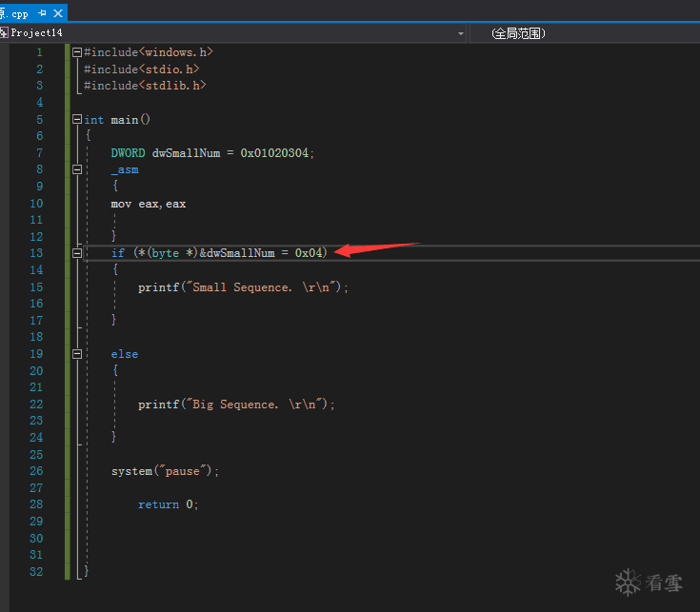
Task: Click the "return 0;" statement
Action: click(168, 504)
